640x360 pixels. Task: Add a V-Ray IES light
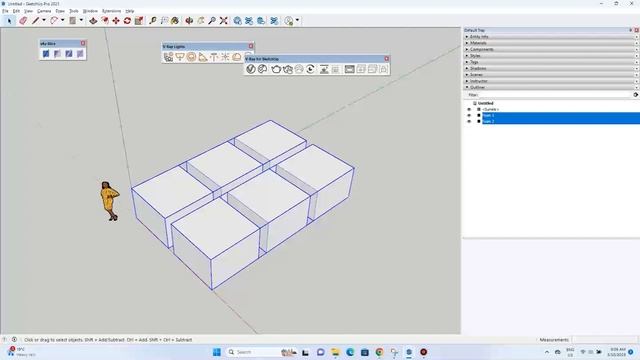point(214,57)
